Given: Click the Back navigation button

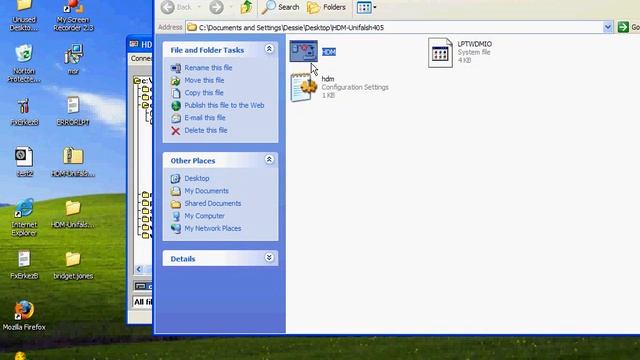Looking at the screenshot, I should click(x=176, y=7).
